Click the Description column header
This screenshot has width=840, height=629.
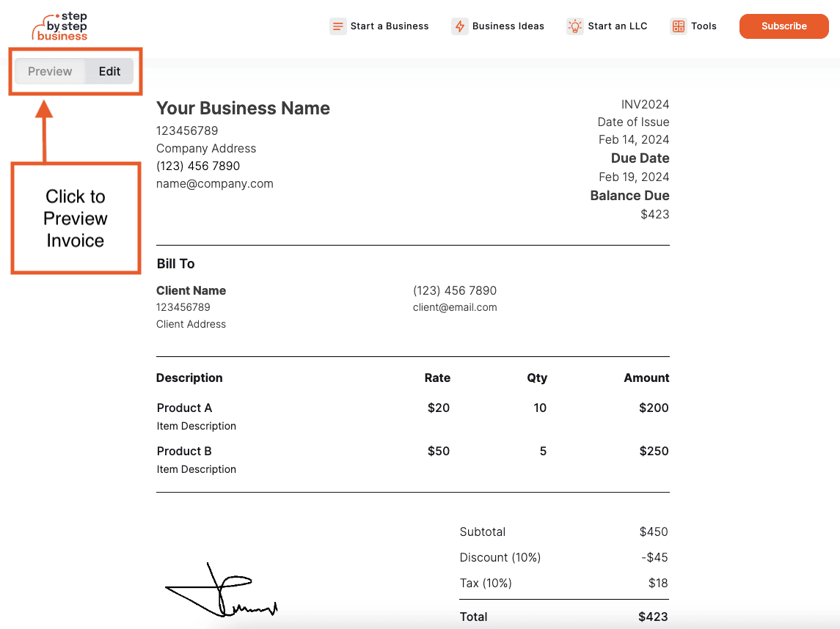[x=189, y=378]
